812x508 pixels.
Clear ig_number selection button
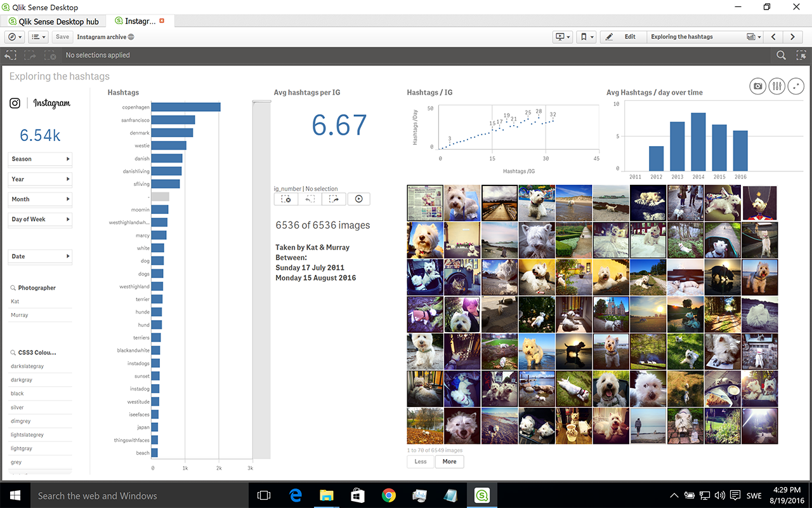(286, 199)
